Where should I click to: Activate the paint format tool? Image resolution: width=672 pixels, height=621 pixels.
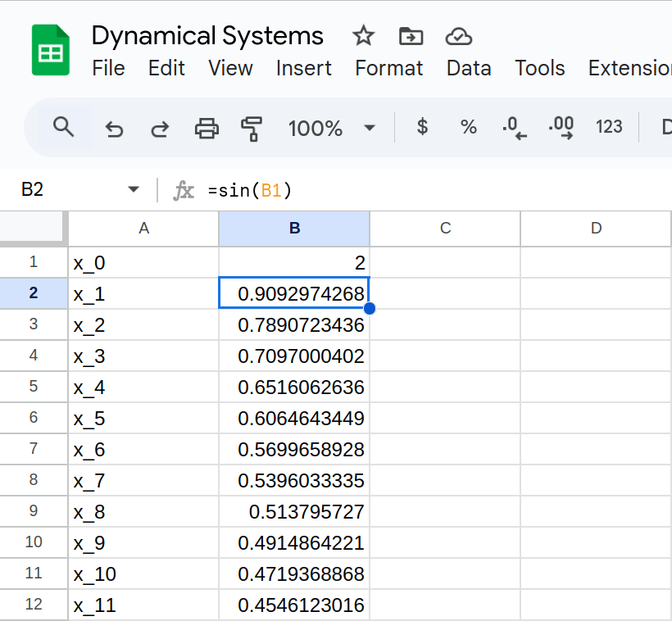tap(252, 128)
